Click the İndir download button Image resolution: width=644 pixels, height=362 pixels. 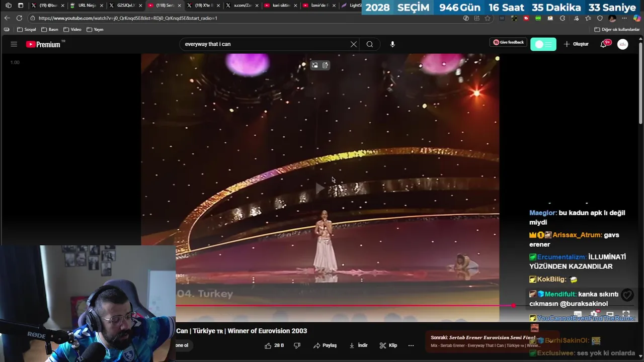[x=358, y=345]
